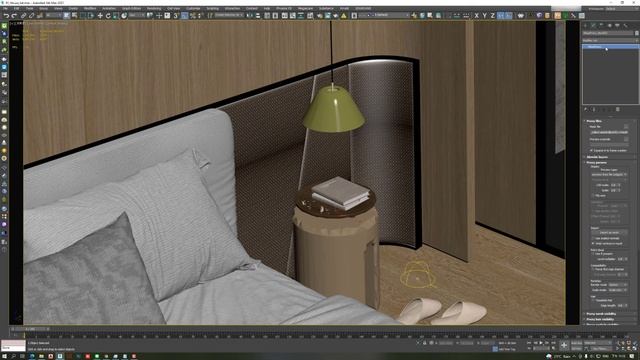Activate the Select and Move tool
This screenshot has height=360, width=640.
[x=100, y=16]
